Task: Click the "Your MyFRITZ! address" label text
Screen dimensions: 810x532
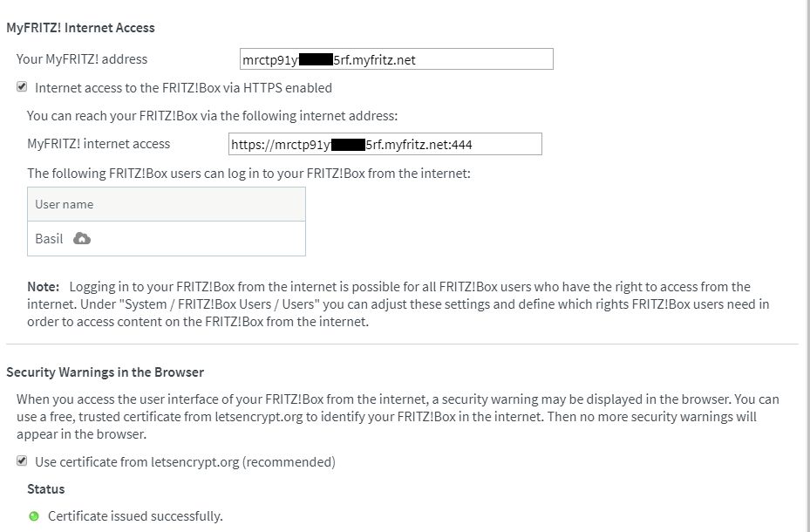Action: [82, 59]
